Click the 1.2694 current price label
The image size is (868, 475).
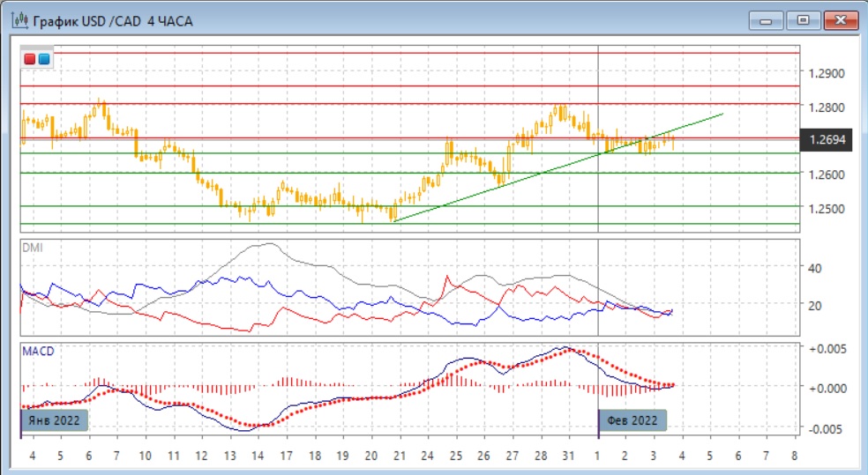(x=824, y=139)
